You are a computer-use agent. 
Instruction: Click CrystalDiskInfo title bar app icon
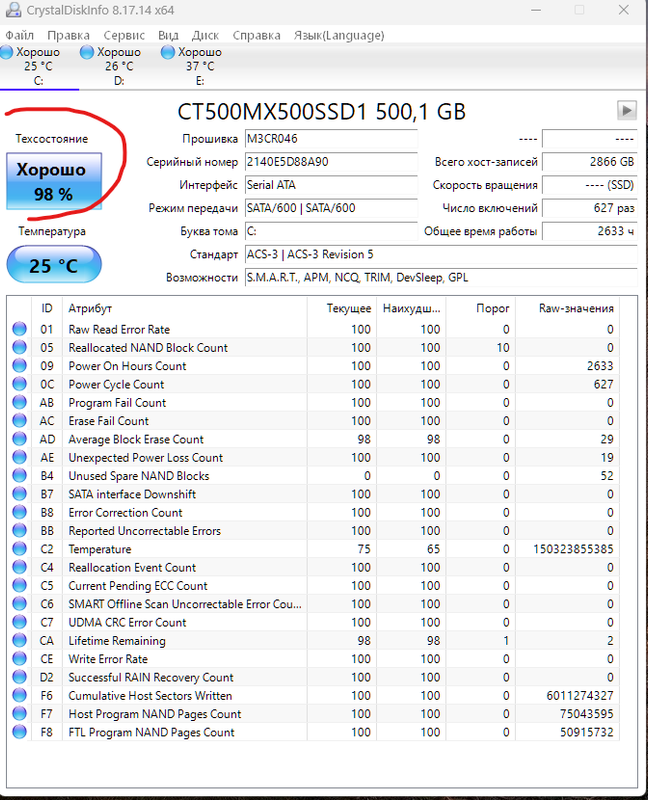coord(14,9)
